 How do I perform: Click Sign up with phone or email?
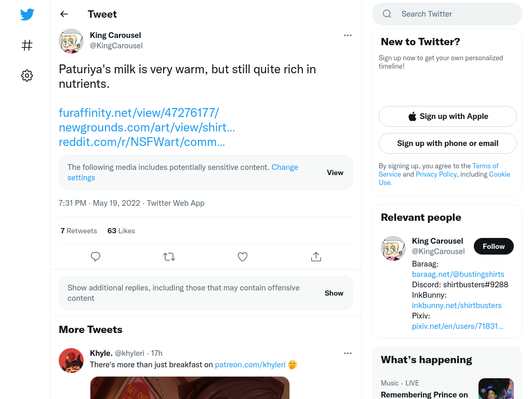coord(447,143)
